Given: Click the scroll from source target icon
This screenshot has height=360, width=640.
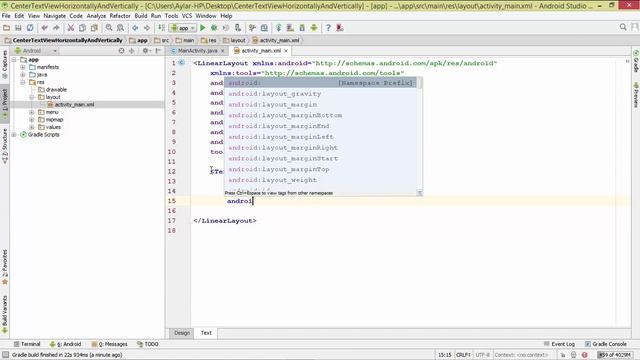Looking at the screenshot, I should click(x=121, y=51).
